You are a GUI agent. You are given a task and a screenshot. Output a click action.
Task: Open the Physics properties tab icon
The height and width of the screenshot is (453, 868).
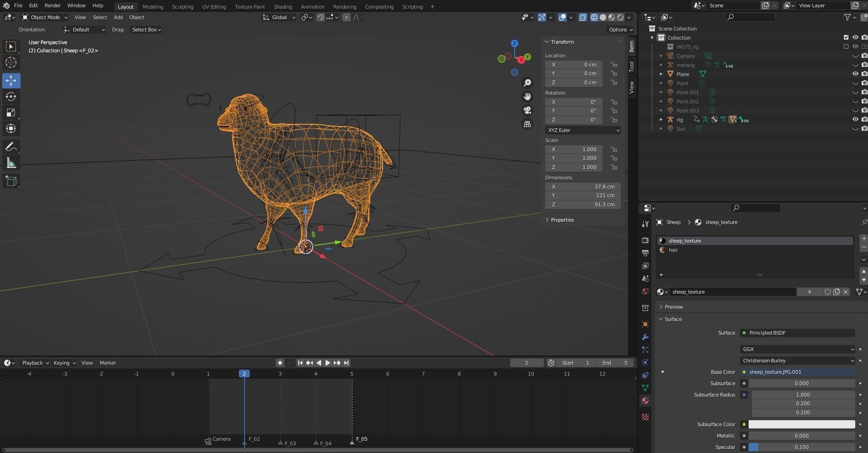[x=645, y=362]
